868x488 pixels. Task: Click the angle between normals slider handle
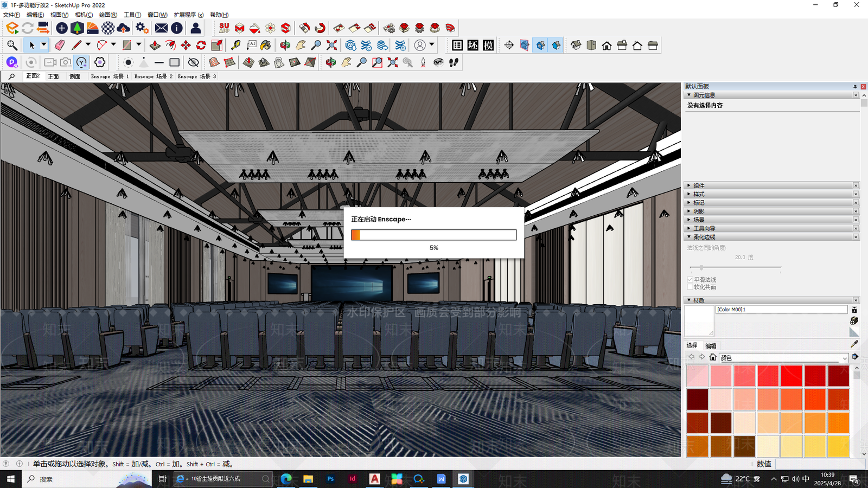(x=701, y=267)
